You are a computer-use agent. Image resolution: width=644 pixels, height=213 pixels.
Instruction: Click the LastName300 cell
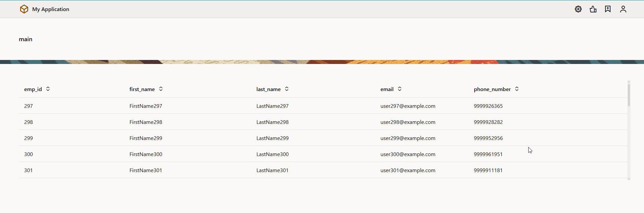272,154
